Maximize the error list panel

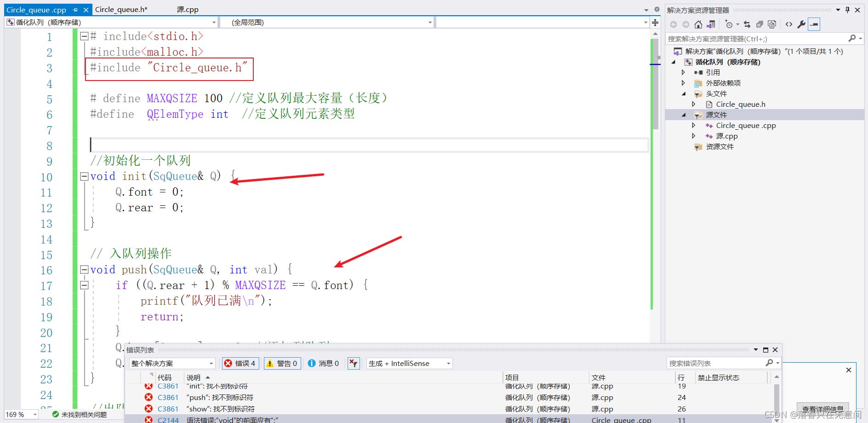click(x=765, y=350)
